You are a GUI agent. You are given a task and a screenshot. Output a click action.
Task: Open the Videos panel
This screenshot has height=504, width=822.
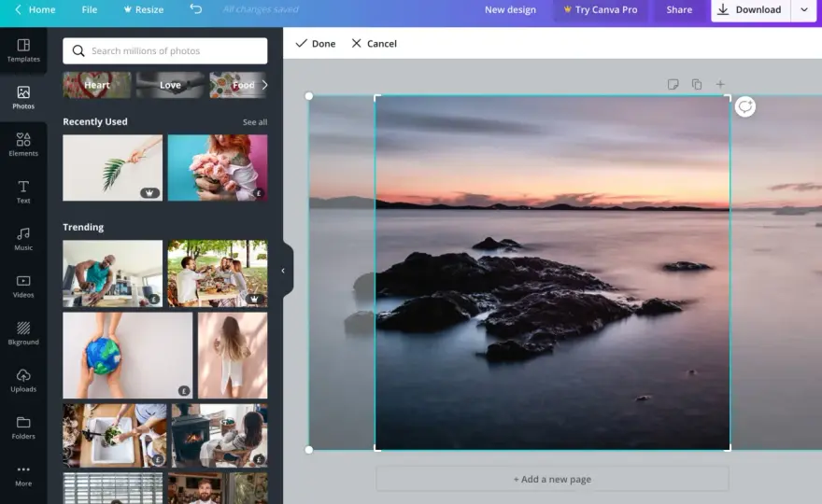(x=23, y=286)
